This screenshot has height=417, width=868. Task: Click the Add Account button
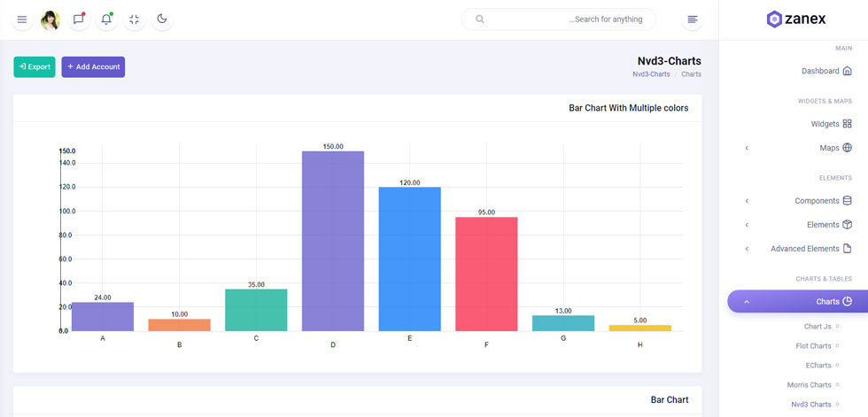[93, 67]
